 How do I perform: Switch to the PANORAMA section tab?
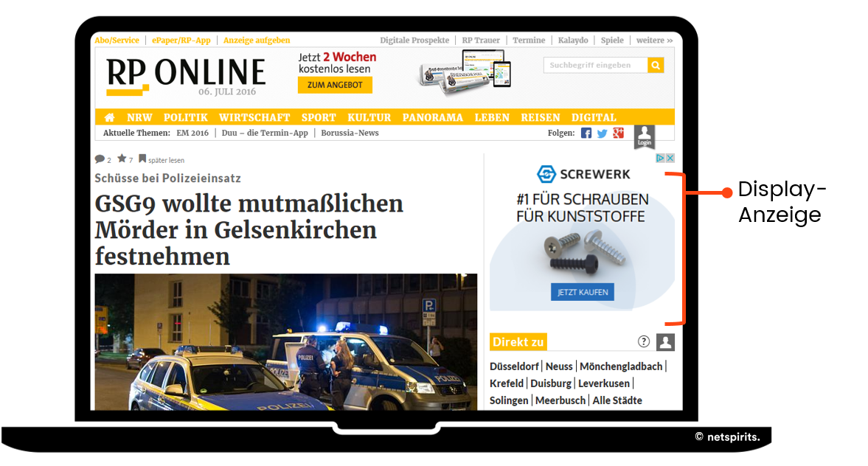(x=433, y=116)
